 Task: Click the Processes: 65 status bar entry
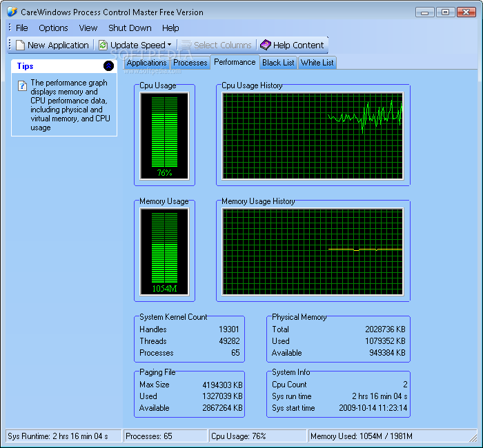pos(166,436)
